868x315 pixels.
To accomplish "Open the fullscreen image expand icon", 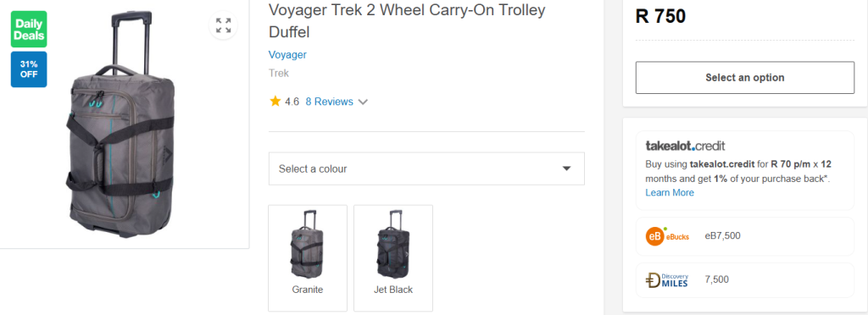I will tap(223, 25).
